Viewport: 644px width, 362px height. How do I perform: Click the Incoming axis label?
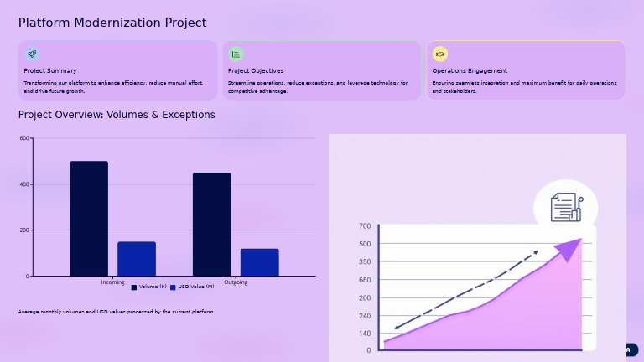112,282
